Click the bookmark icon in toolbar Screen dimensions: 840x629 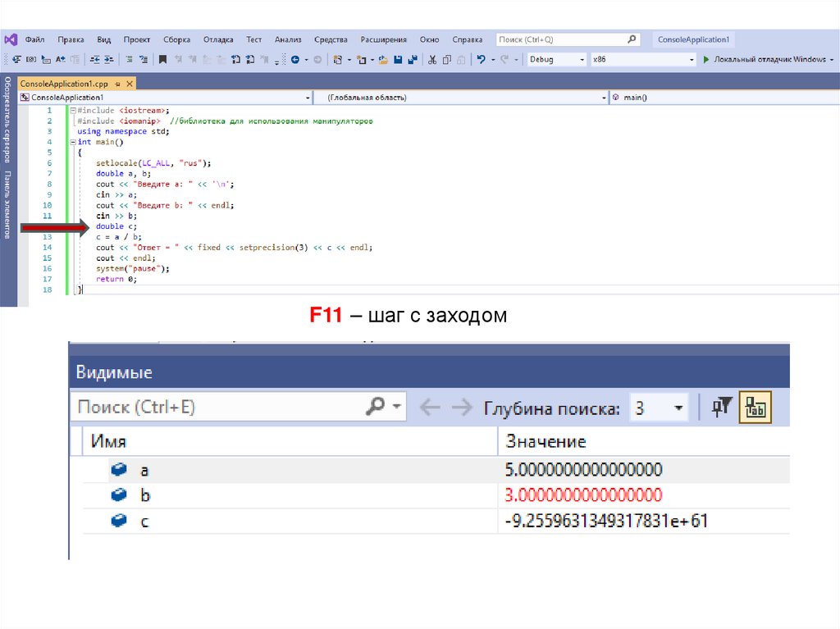[x=162, y=59]
